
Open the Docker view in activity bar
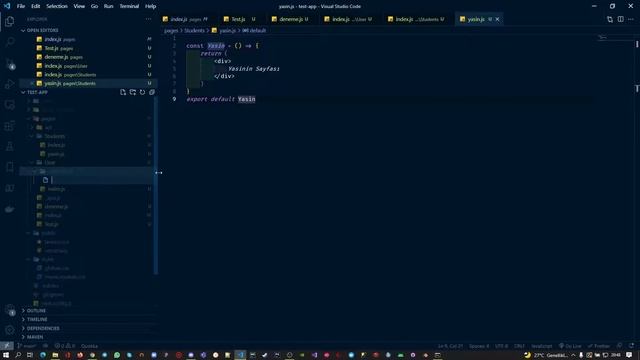tap(9, 209)
